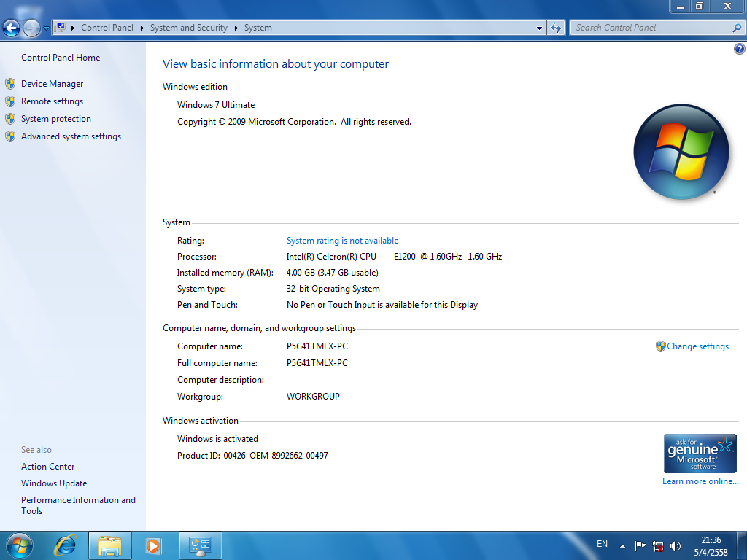Click network status tray icon
The image size is (747, 560).
[x=658, y=545]
